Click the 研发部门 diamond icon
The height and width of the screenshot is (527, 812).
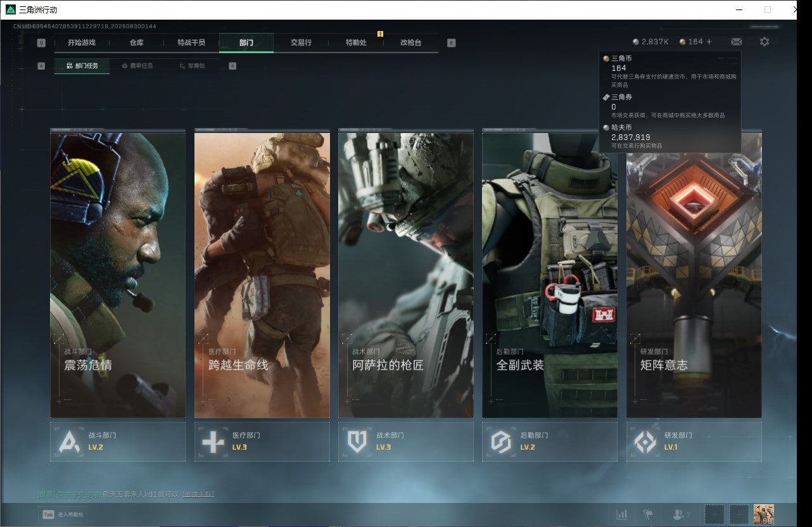[645, 441]
